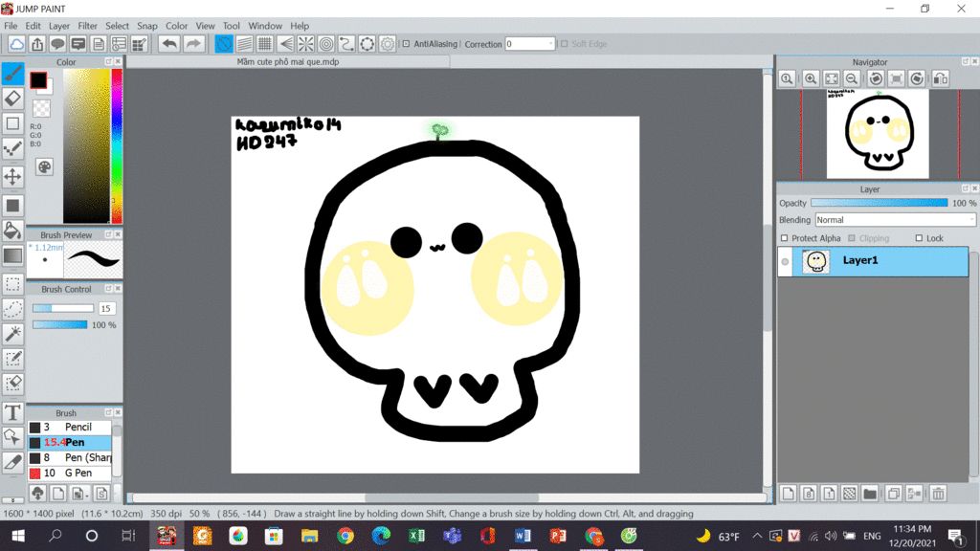Click the fit-to-window icon in Navigator
This screenshot has height=551, width=980.
(x=832, y=78)
